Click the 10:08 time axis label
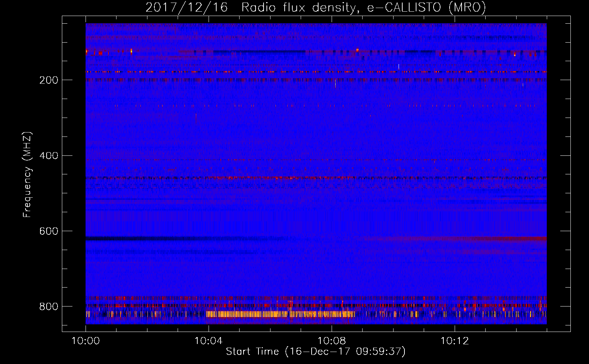589x364 pixels. point(331,341)
